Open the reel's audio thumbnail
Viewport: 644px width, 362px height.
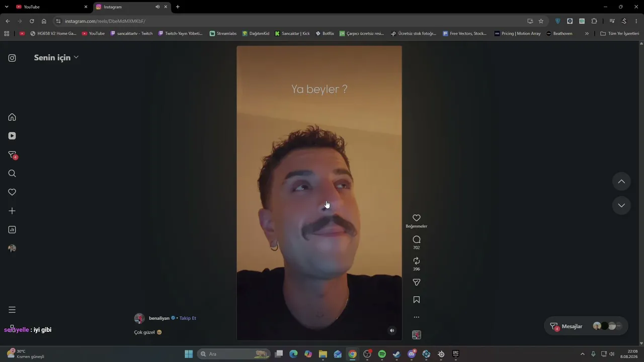tap(417, 335)
